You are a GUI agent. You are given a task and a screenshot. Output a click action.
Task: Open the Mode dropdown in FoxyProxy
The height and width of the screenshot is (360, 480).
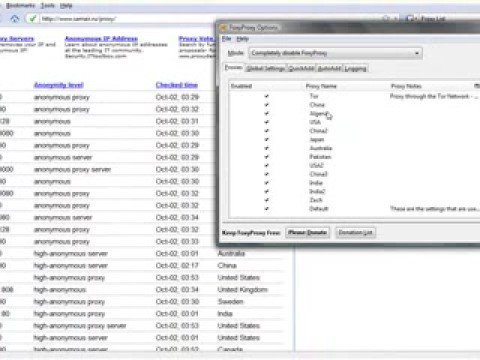(x=336, y=53)
